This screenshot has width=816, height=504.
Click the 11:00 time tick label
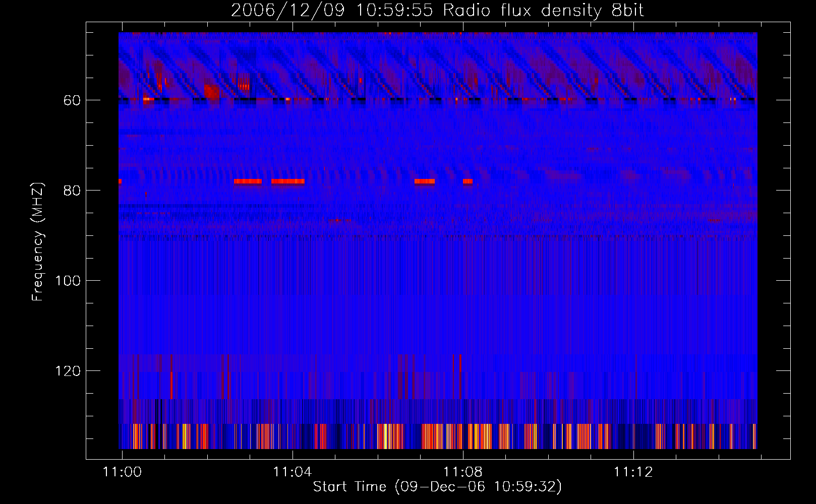coord(122,472)
